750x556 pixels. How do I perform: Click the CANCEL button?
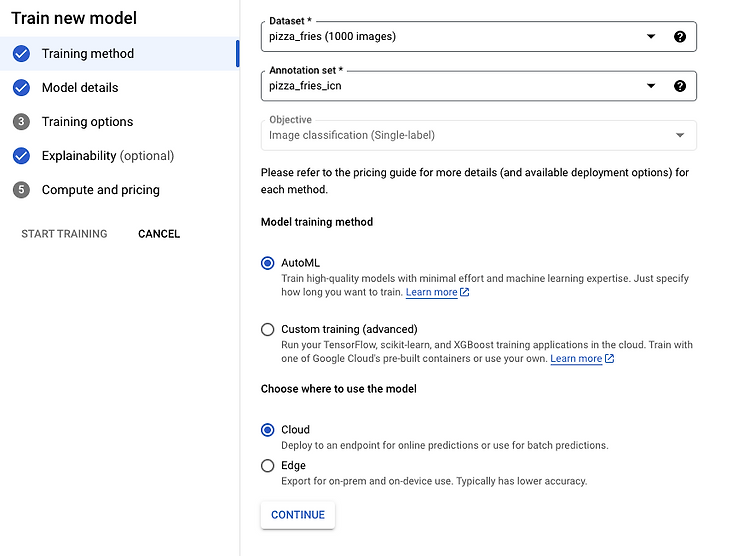tap(159, 234)
